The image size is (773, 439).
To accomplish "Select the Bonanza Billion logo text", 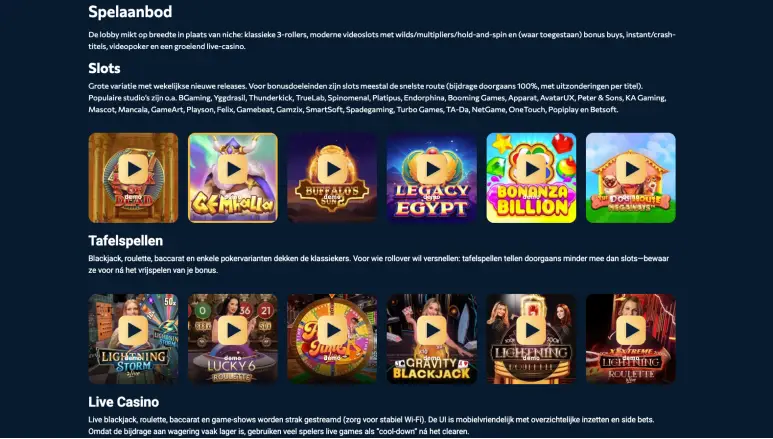I will click(x=531, y=201).
